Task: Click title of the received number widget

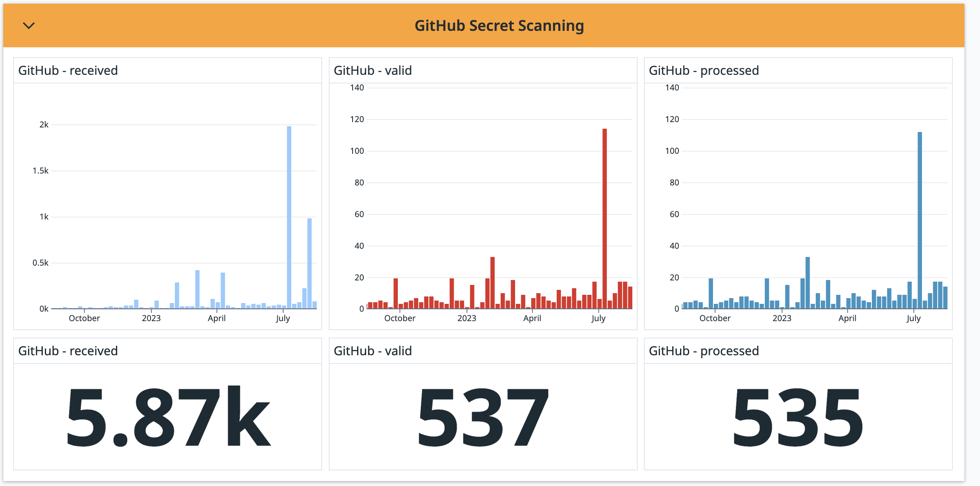Action: click(68, 351)
